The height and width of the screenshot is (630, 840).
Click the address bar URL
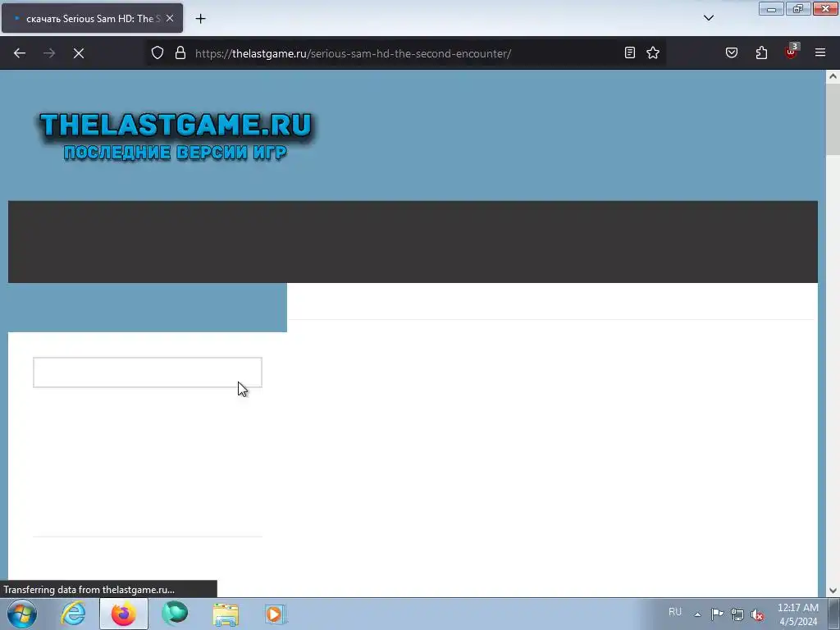click(x=353, y=53)
